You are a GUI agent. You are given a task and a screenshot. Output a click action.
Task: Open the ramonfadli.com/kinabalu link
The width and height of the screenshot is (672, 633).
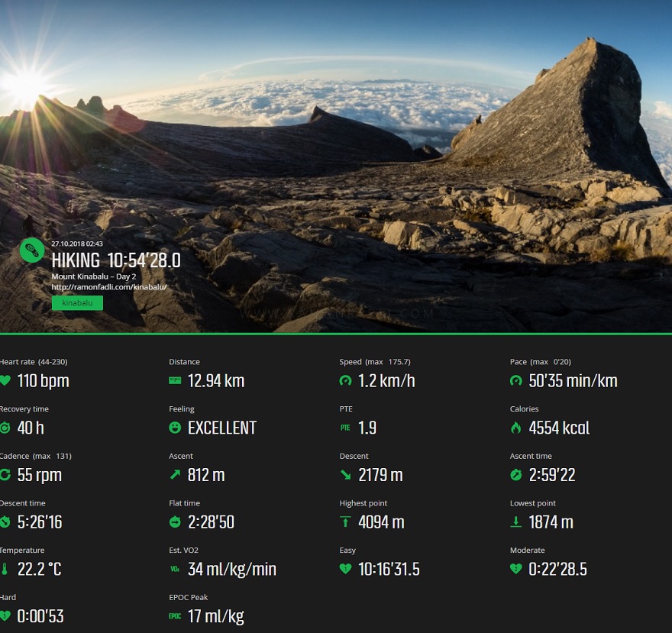pos(109,287)
